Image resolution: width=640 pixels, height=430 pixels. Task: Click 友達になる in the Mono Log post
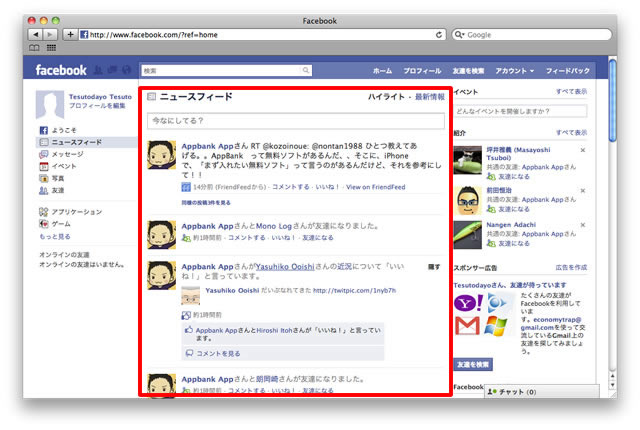[318, 237]
